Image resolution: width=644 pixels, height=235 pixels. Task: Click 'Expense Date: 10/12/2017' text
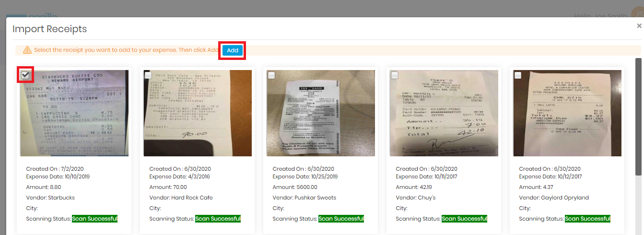pyautogui.click(x=550, y=176)
